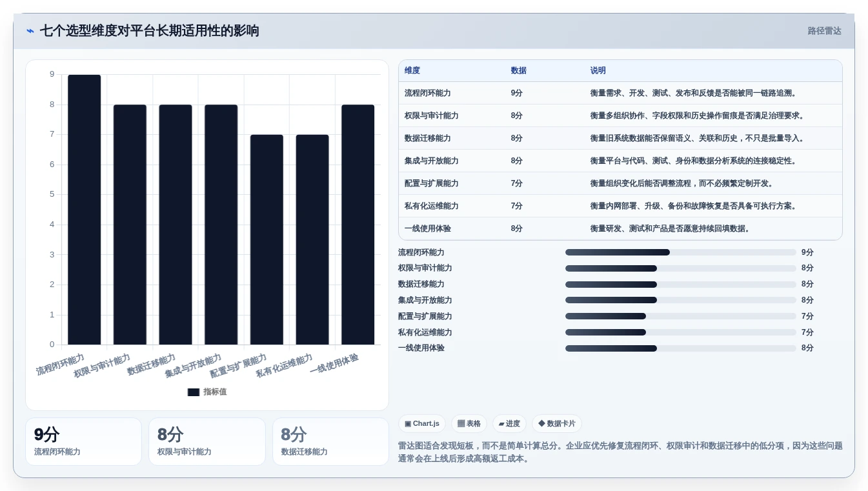The height and width of the screenshot is (491, 868).
Task: Click the 配置与扩展能力 progress bar
Action: [x=681, y=316]
